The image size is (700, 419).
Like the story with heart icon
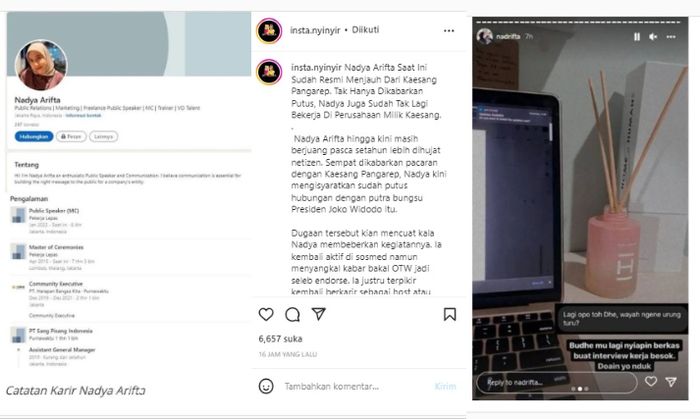651,381
